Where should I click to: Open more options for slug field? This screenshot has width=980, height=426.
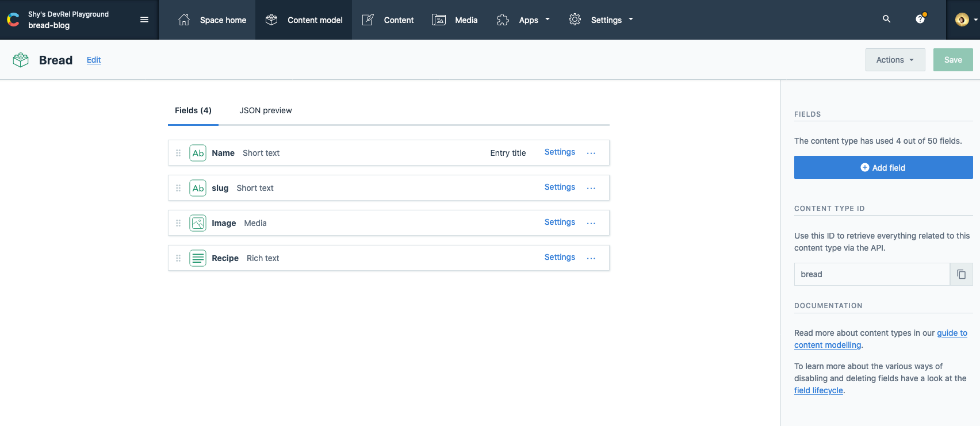point(591,188)
